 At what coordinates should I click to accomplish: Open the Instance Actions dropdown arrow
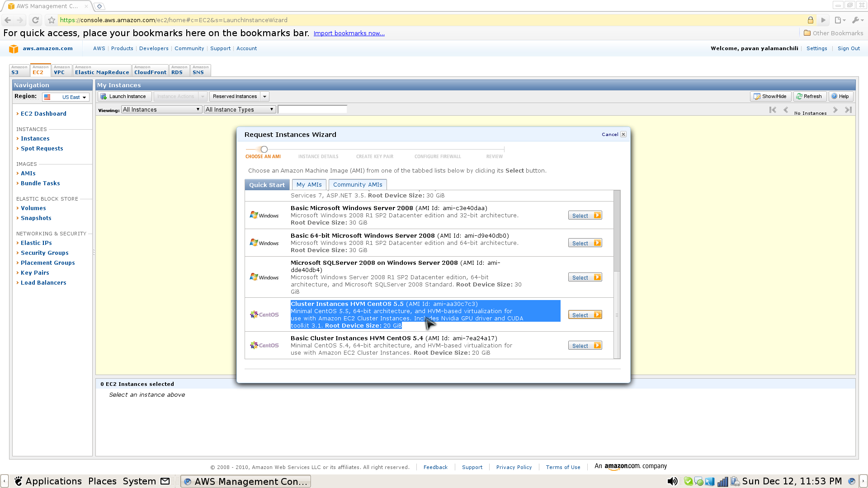(203, 96)
